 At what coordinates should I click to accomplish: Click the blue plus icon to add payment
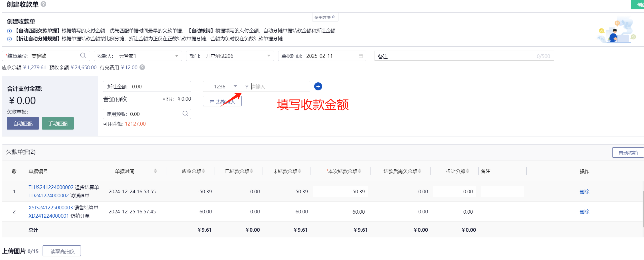318,86
